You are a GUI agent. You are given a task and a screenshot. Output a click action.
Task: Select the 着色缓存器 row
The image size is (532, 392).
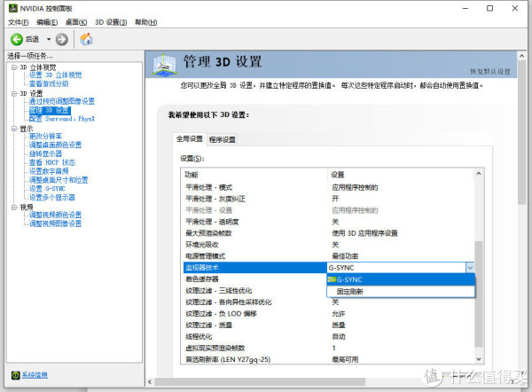click(x=254, y=279)
